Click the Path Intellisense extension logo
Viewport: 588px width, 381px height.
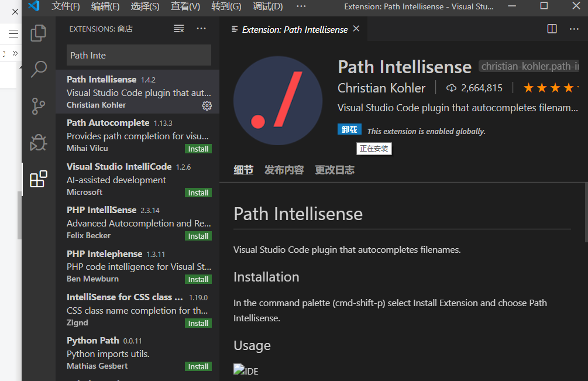pos(278,101)
